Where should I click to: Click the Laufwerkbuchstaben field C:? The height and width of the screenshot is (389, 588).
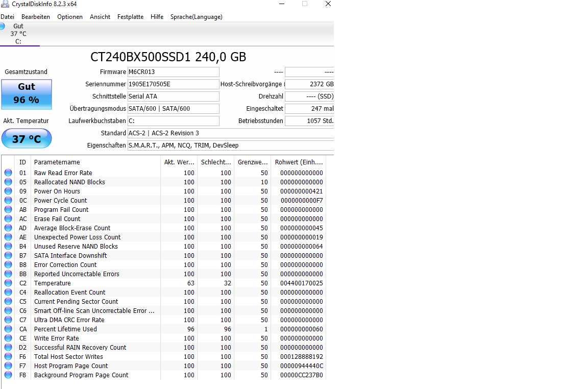point(173,121)
